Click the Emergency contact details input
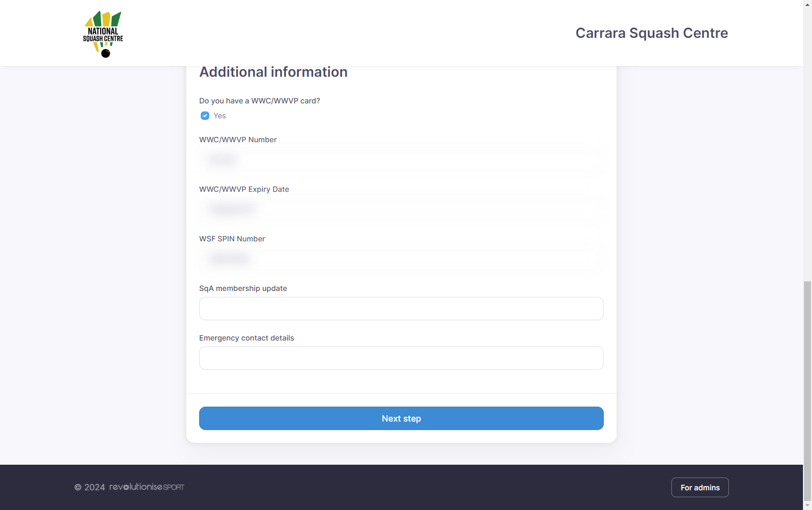The image size is (812, 510). click(x=401, y=358)
